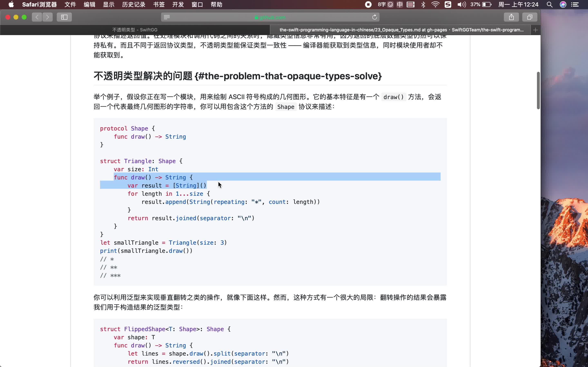This screenshot has width=588, height=367.
Task: Open a new tab with the plus button
Action: (x=536, y=30)
